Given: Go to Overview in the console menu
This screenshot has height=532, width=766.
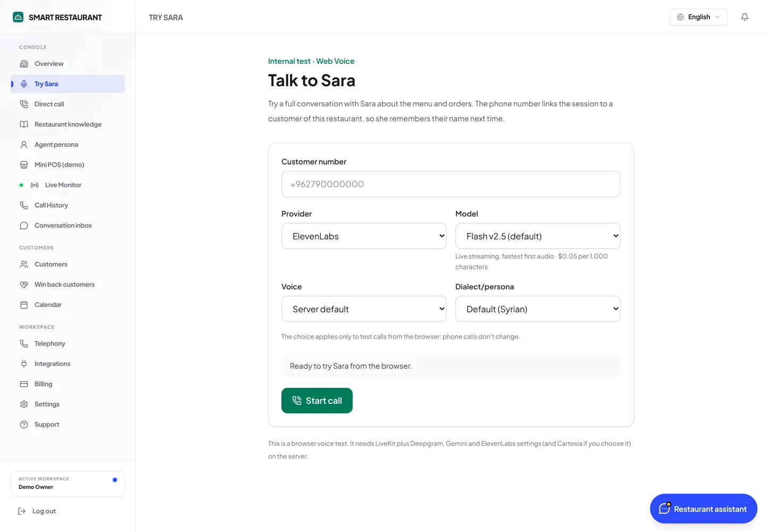Looking at the screenshot, I should pyautogui.click(x=68, y=64).
